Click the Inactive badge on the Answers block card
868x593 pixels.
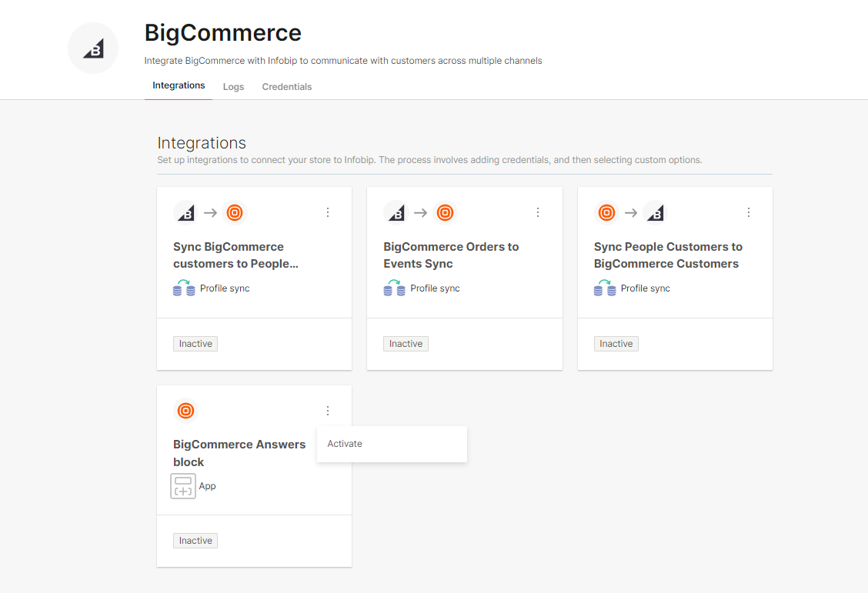195,541
